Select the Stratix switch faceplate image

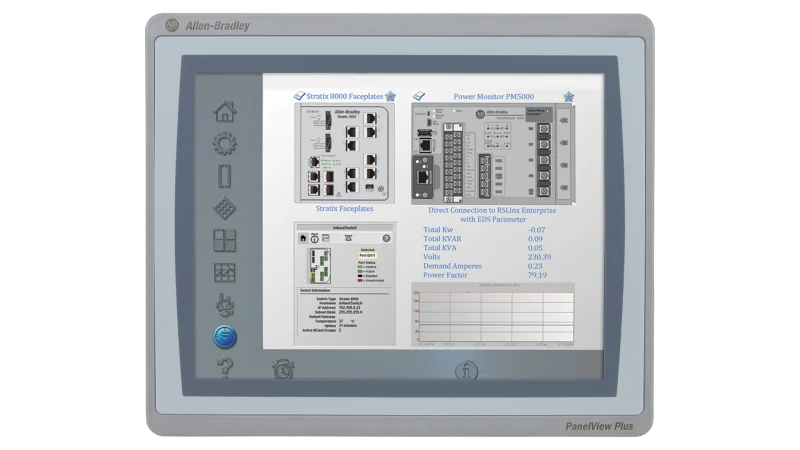point(345,150)
